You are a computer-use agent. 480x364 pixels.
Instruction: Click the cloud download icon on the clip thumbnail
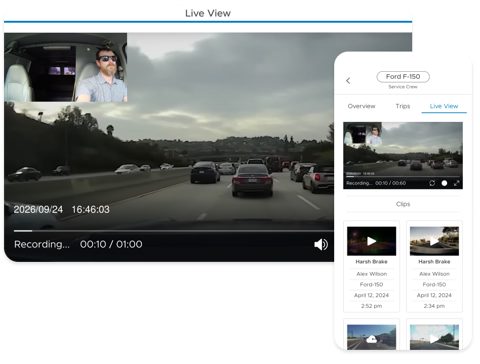(371, 339)
